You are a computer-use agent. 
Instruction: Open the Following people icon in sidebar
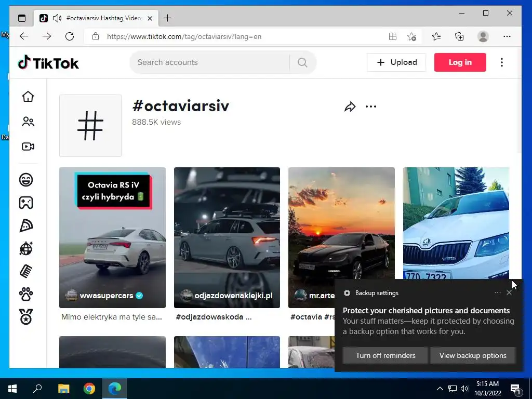click(x=28, y=122)
